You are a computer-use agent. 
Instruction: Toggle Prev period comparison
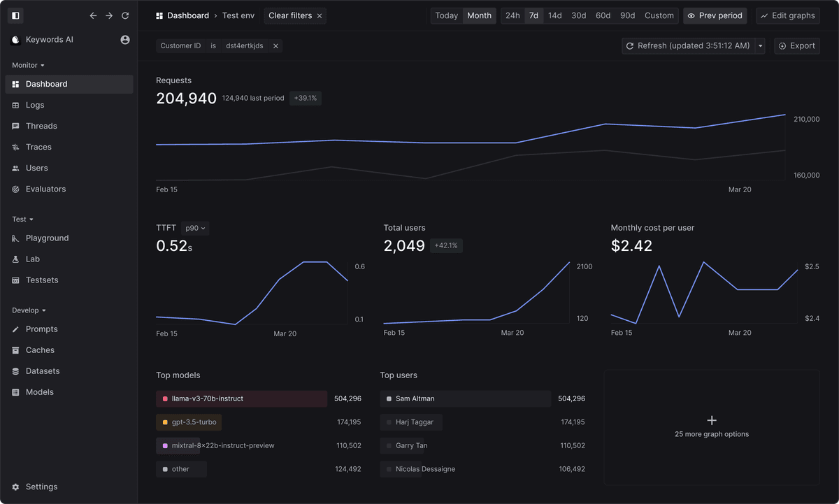[715, 15]
